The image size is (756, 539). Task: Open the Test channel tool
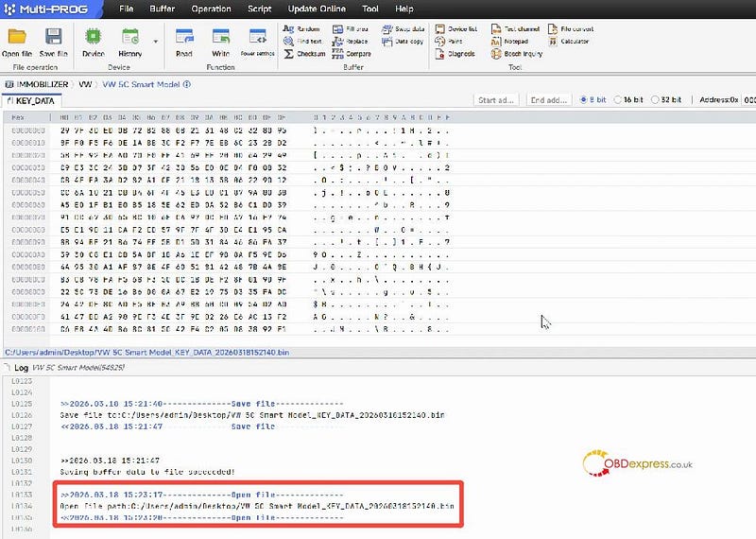515,29
